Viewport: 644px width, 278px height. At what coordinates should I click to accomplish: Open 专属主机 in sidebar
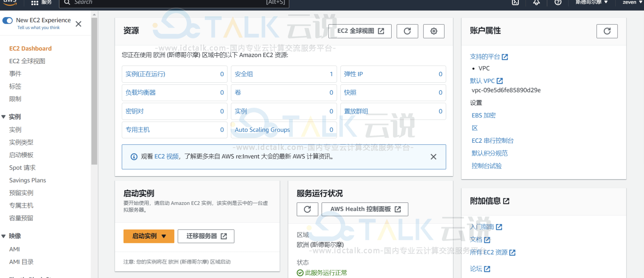coord(21,206)
